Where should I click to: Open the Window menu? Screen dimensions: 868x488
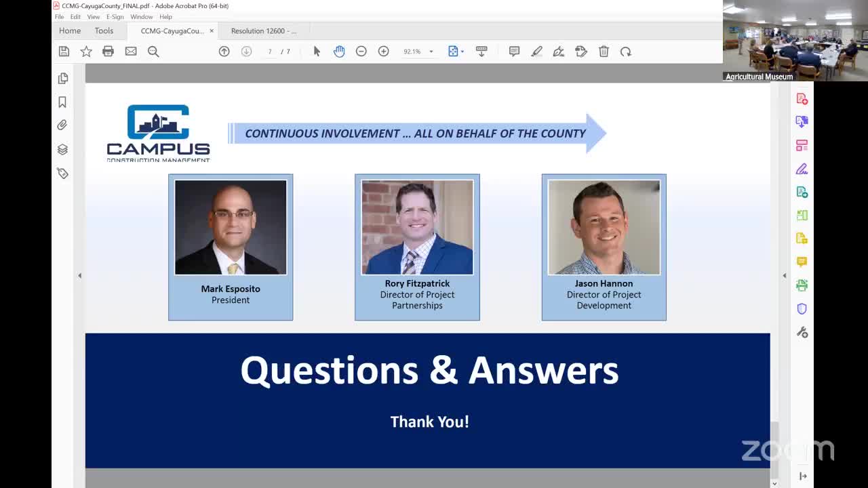click(141, 16)
